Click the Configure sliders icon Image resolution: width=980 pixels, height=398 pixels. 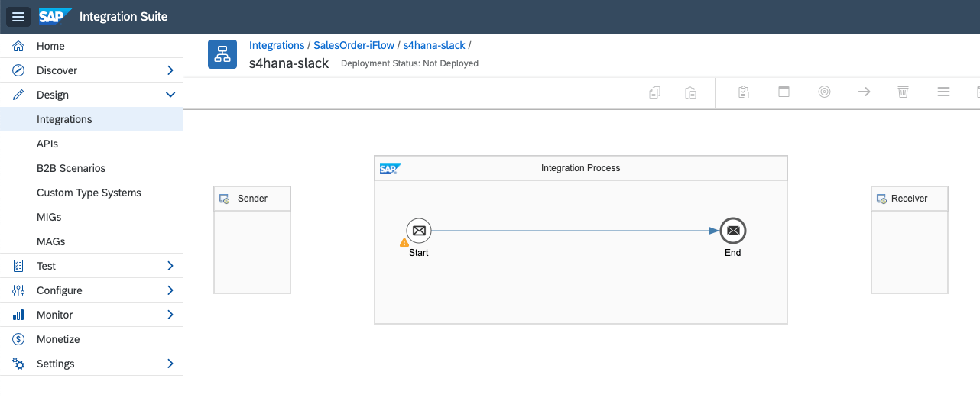tap(19, 290)
